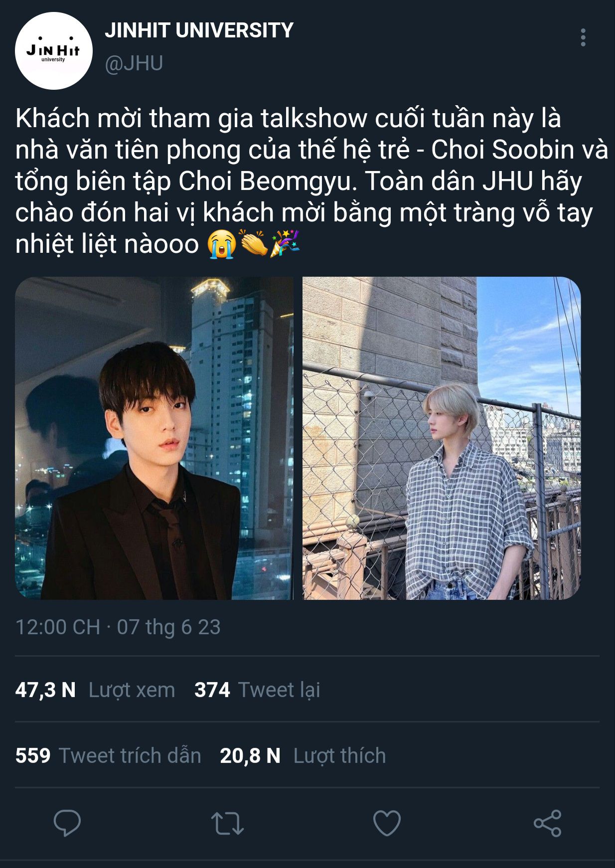Open right photo of blond man in plaid shirt

tap(442, 438)
